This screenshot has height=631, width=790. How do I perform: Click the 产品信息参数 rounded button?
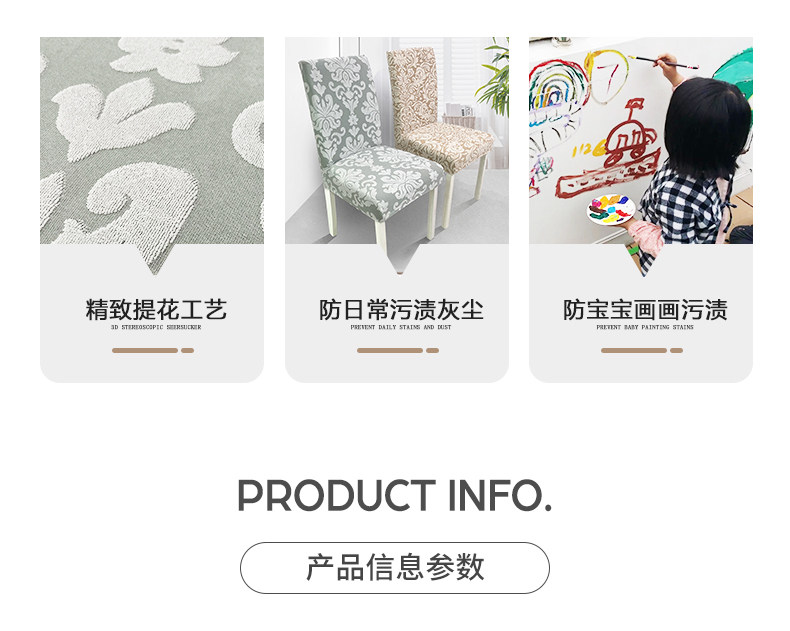[394, 568]
